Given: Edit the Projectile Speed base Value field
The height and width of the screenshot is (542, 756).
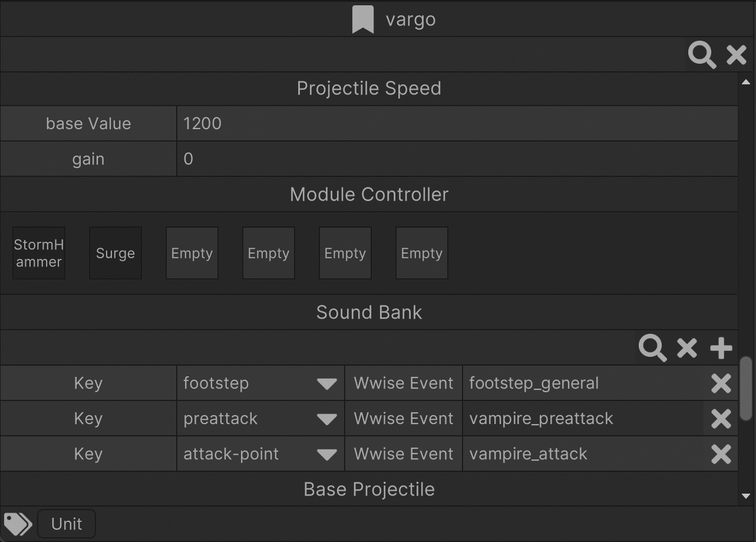Looking at the screenshot, I should 457,123.
